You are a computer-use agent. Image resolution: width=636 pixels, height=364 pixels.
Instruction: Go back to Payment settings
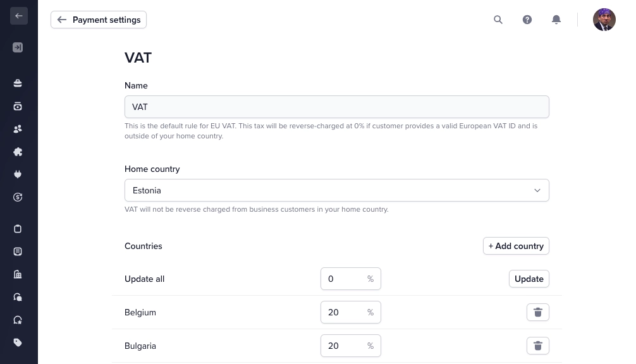pyautogui.click(x=99, y=20)
